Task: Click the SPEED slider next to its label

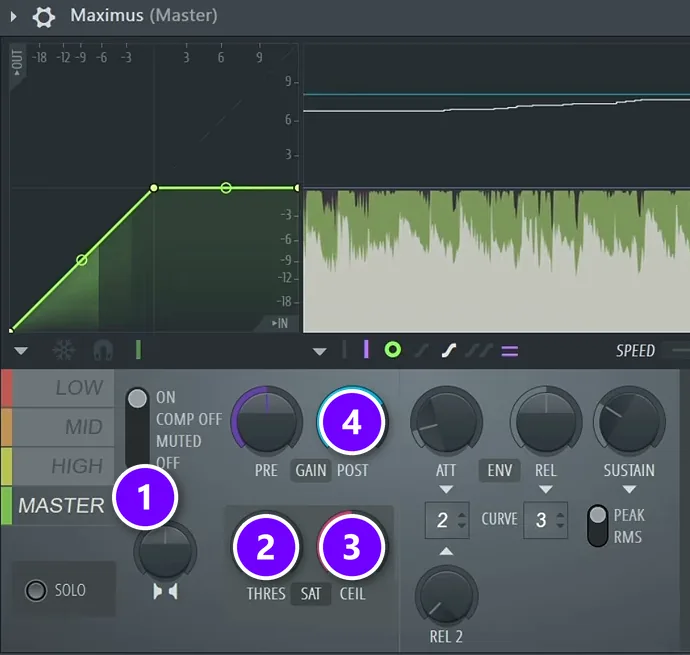Action: [677, 350]
